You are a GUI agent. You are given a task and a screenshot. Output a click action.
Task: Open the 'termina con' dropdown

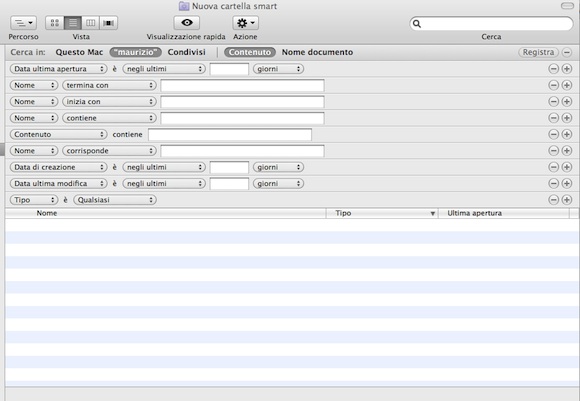click(x=109, y=85)
